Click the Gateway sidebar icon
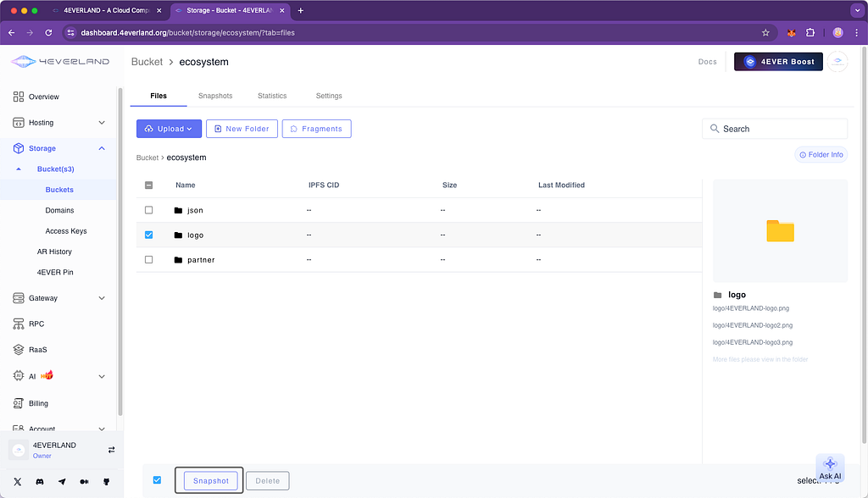 pos(19,297)
